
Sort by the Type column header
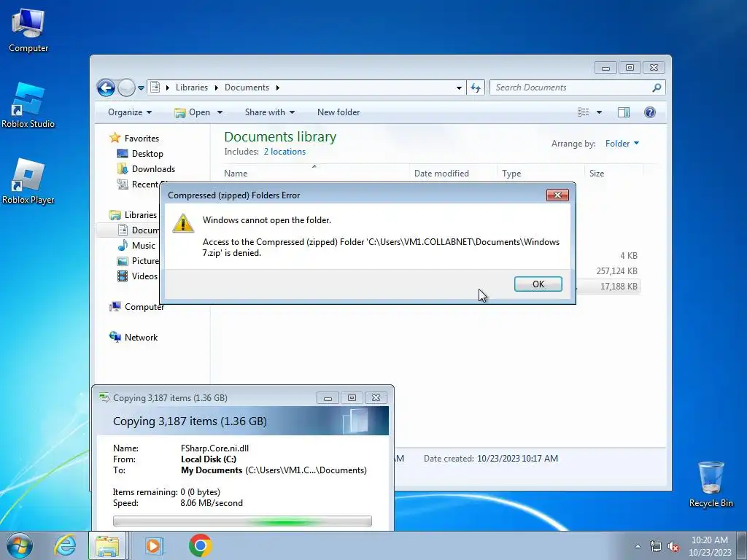tap(541, 174)
